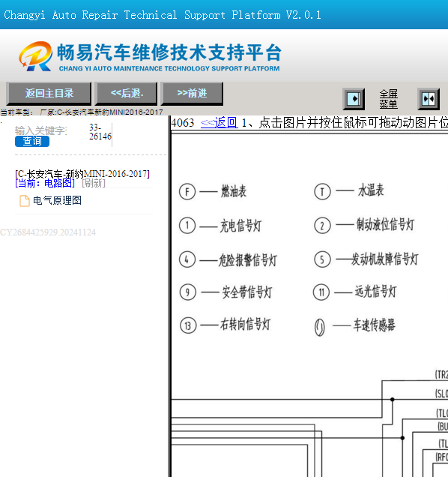Click the 远光信号灯 legend label

pyautogui.click(x=375, y=292)
